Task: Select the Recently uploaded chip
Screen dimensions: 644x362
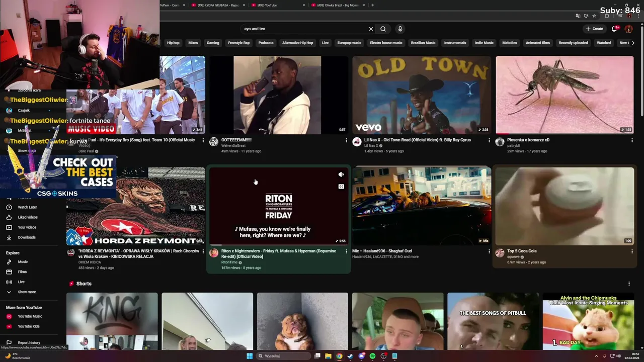Action: [x=573, y=43]
